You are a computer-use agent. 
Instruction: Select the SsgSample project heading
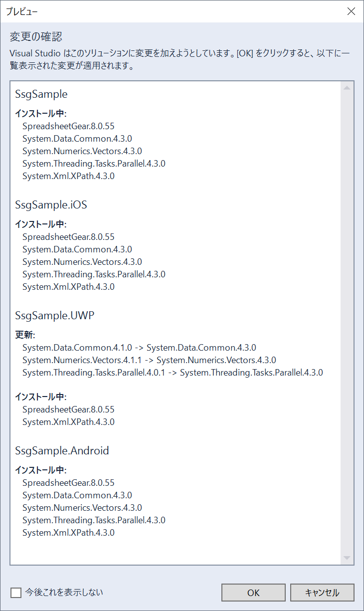pos(41,94)
